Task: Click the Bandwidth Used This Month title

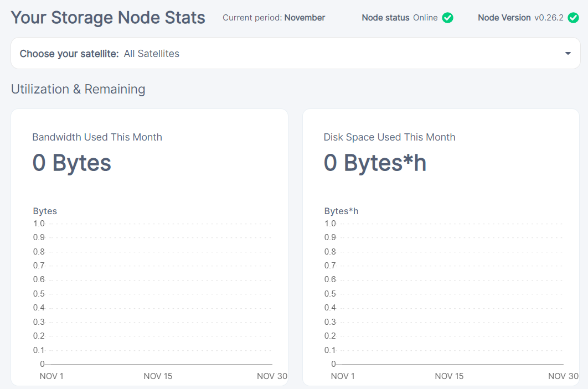Action: (97, 137)
